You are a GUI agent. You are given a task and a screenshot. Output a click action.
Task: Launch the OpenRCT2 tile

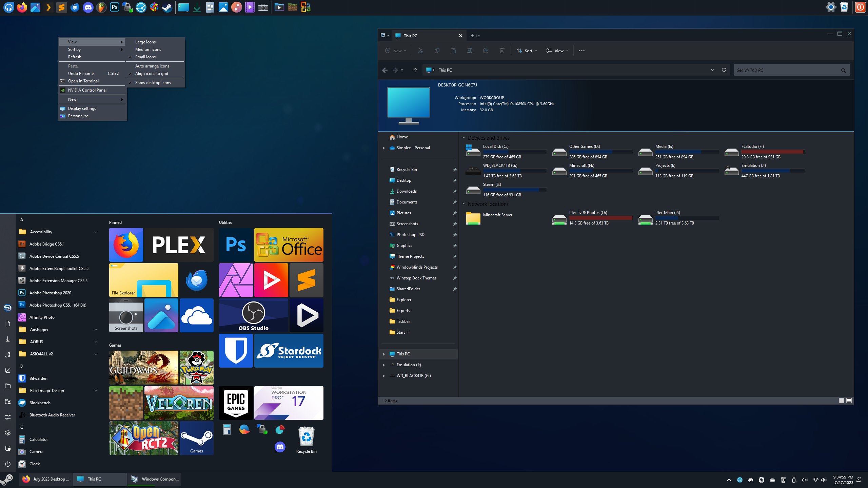tap(143, 438)
